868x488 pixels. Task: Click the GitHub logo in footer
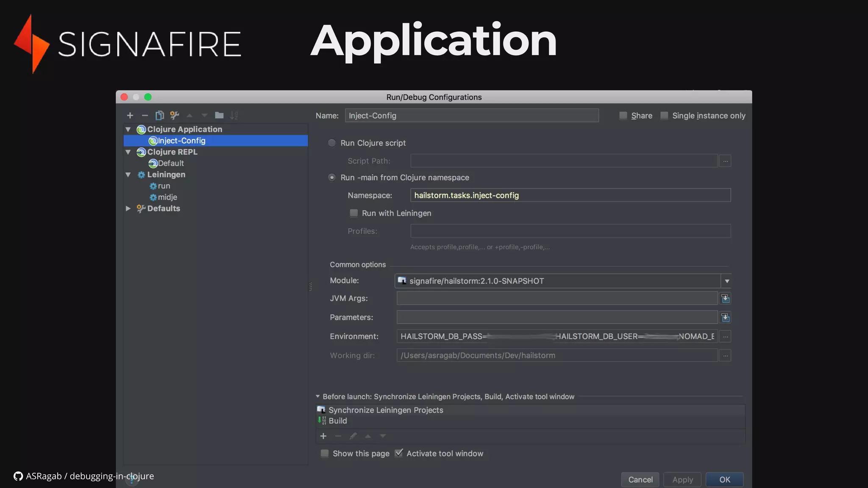[18, 476]
